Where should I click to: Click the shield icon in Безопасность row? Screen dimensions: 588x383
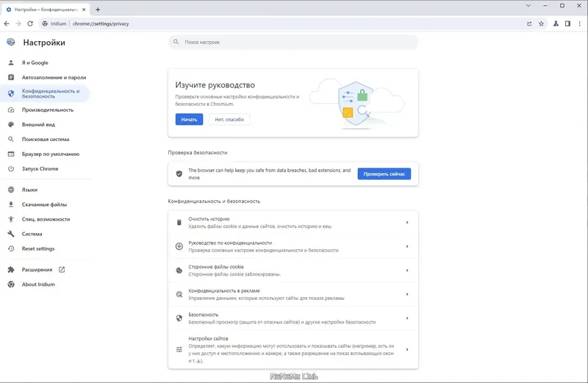tap(179, 318)
